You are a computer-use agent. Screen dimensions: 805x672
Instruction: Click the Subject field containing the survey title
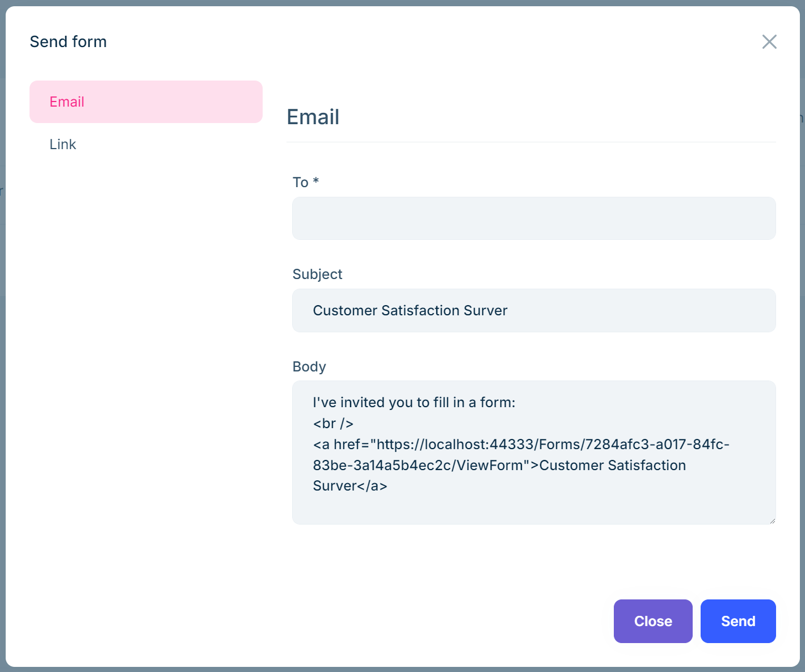pos(533,310)
